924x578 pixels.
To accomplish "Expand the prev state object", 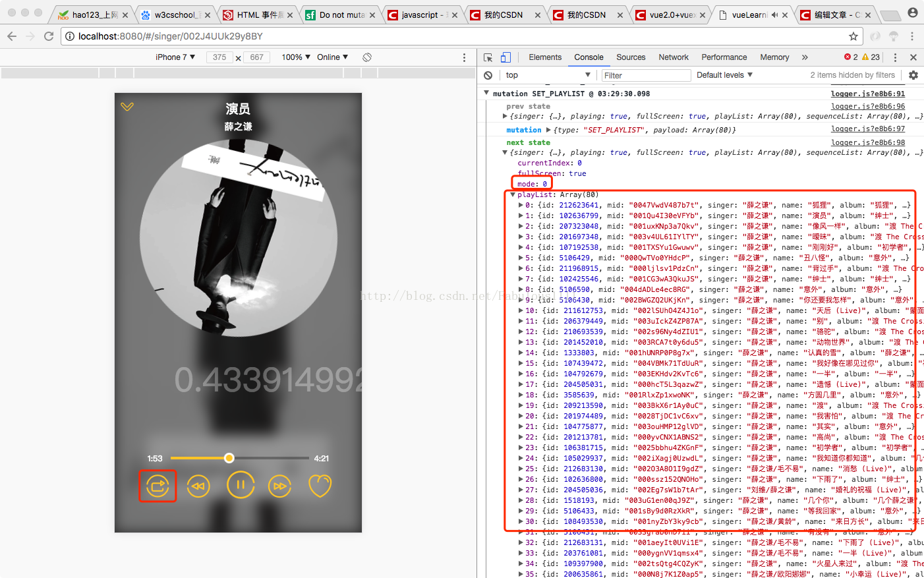I will [x=505, y=116].
